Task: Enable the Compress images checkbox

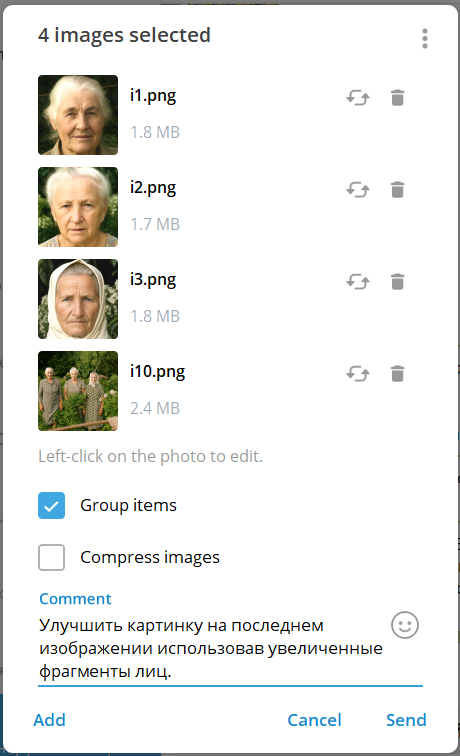Action: [x=52, y=557]
